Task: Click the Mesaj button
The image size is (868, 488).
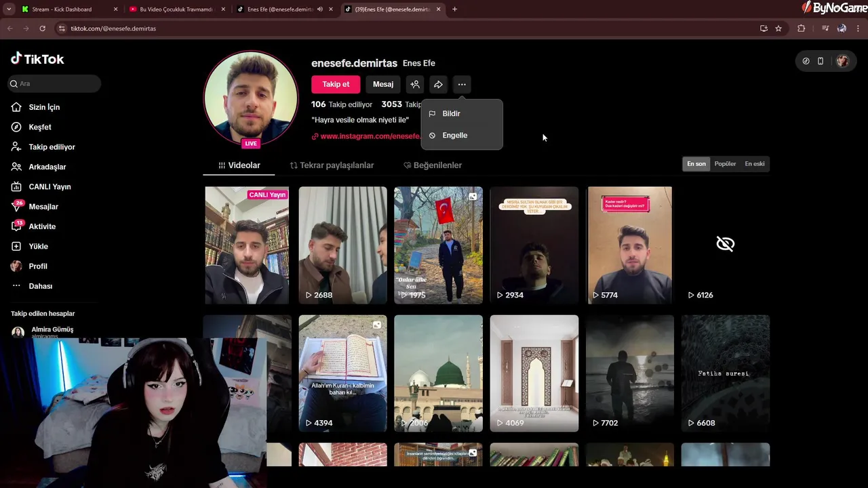Action: coord(383,84)
